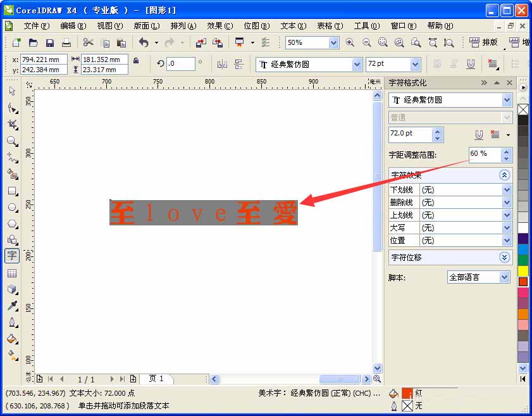Select the Text tool
This screenshot has height=416, width=532.
click(12, 256)
